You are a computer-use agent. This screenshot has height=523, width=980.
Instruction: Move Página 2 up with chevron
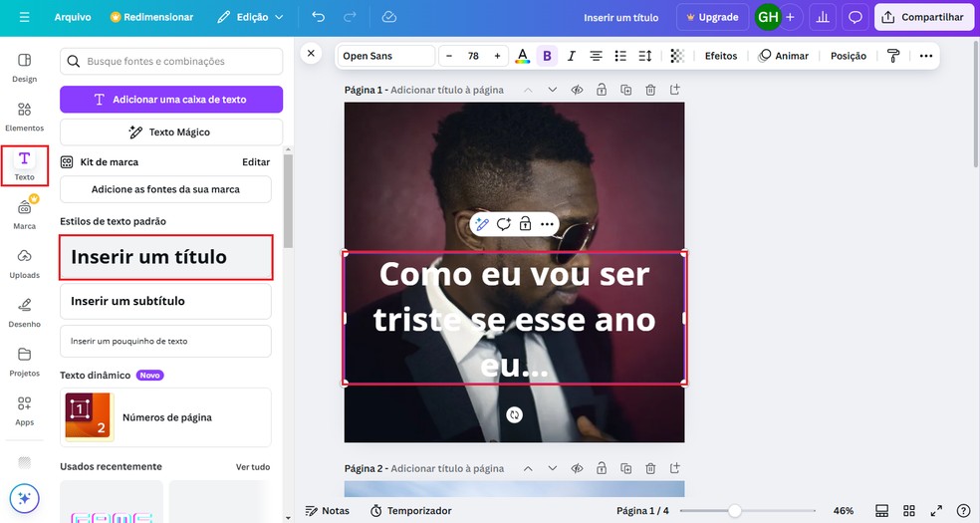click(x=528, y=468)
